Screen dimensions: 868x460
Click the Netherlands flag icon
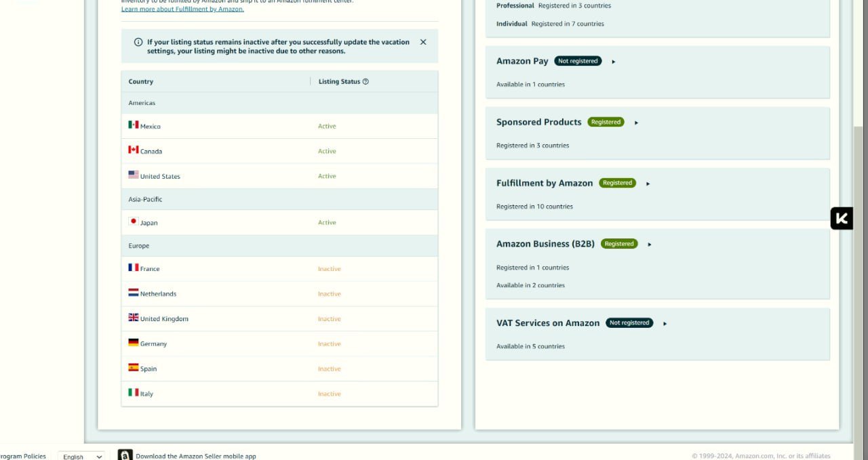134,293
